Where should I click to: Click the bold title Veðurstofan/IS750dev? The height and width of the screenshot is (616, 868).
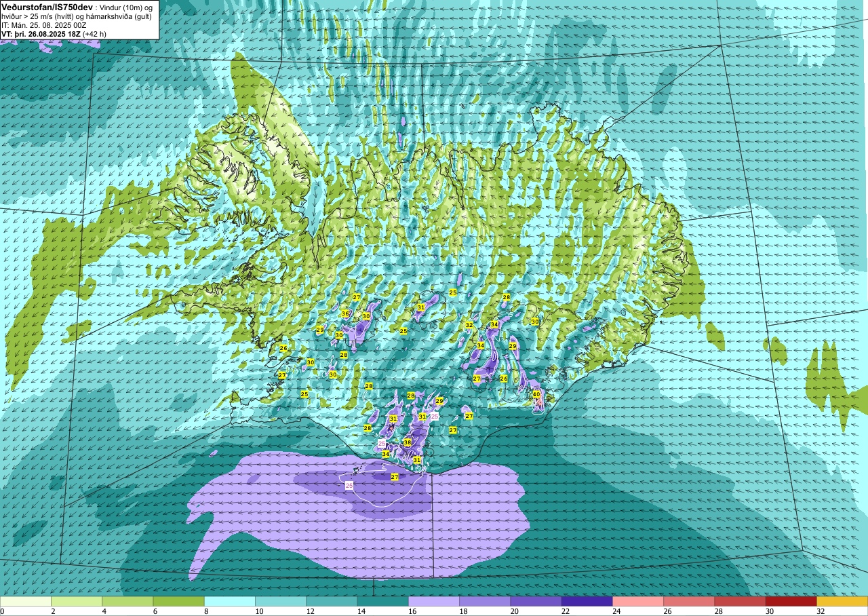tap(47, 7)
